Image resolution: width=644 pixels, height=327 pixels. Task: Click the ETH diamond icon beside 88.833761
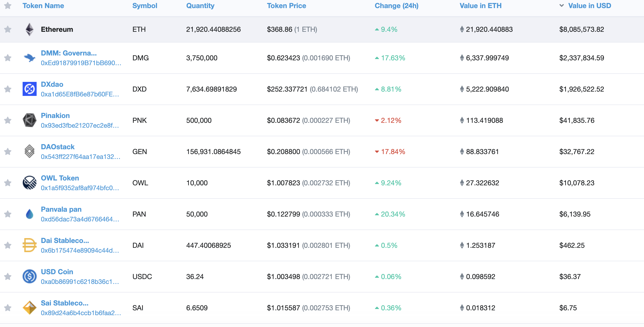pyautogui.click(x=462, y=152)
